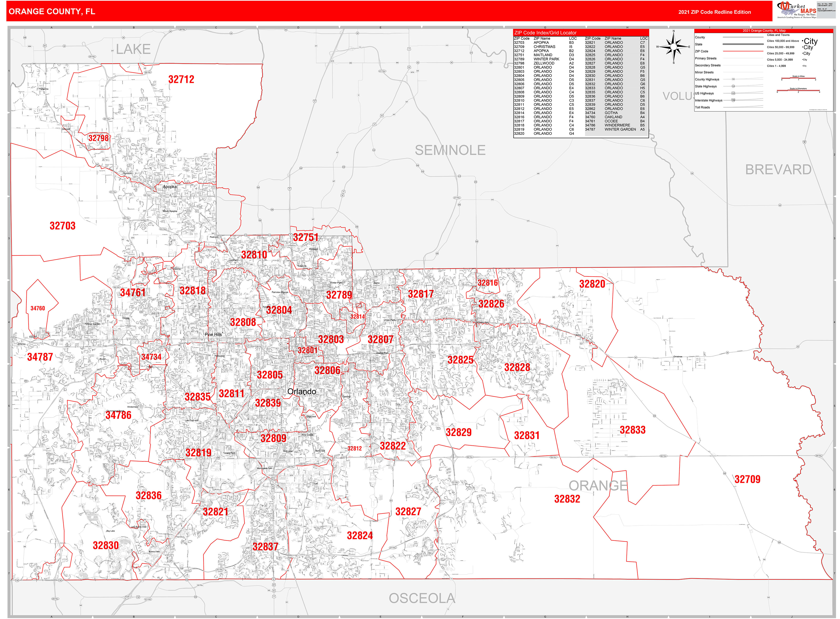Click the compass rose icon

pos(673,47)
